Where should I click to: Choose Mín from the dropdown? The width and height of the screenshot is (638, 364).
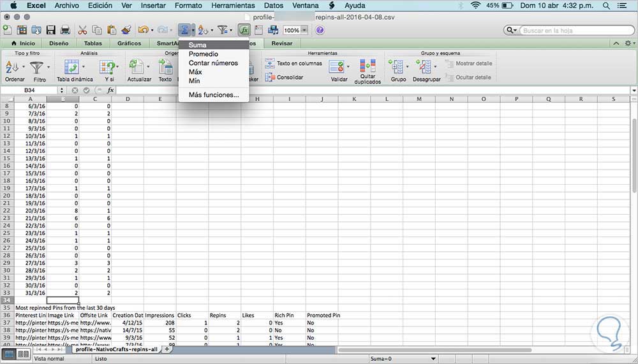click(x=214, y=81)
